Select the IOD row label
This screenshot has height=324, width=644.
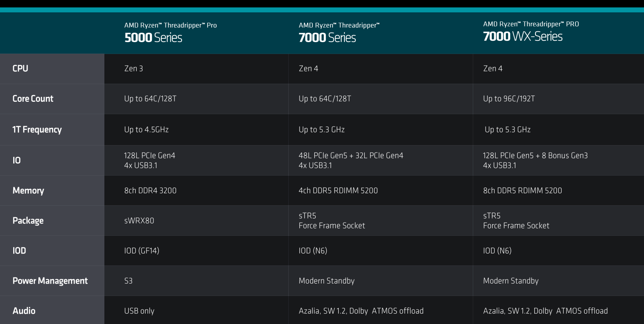click(x=19, y=251)
